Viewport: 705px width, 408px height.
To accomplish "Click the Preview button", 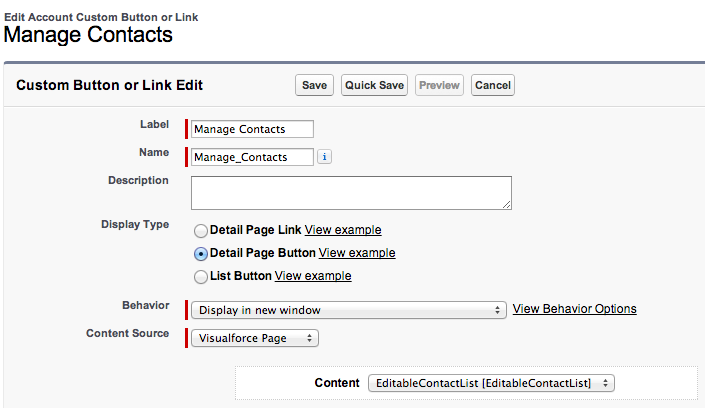I will click(439, 85).
